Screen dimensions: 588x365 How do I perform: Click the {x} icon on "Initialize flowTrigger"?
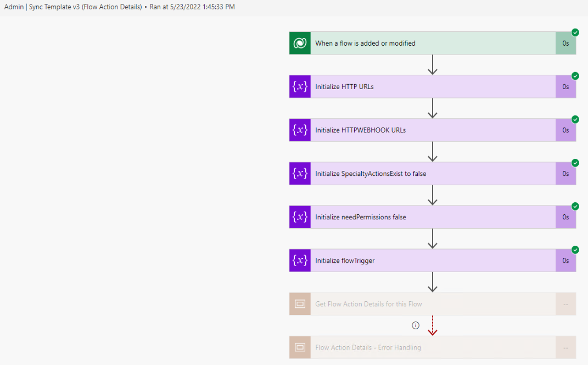pyautogui.click(x=300, y=260)
